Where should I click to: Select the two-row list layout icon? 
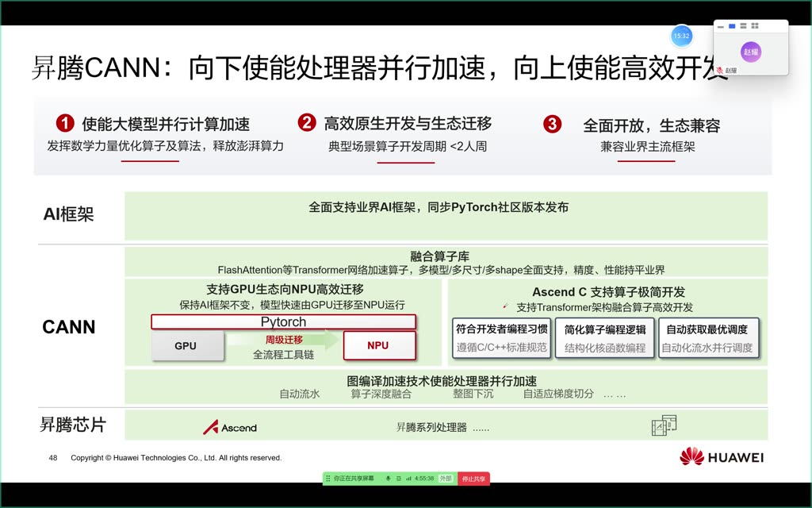pos(743,26)
